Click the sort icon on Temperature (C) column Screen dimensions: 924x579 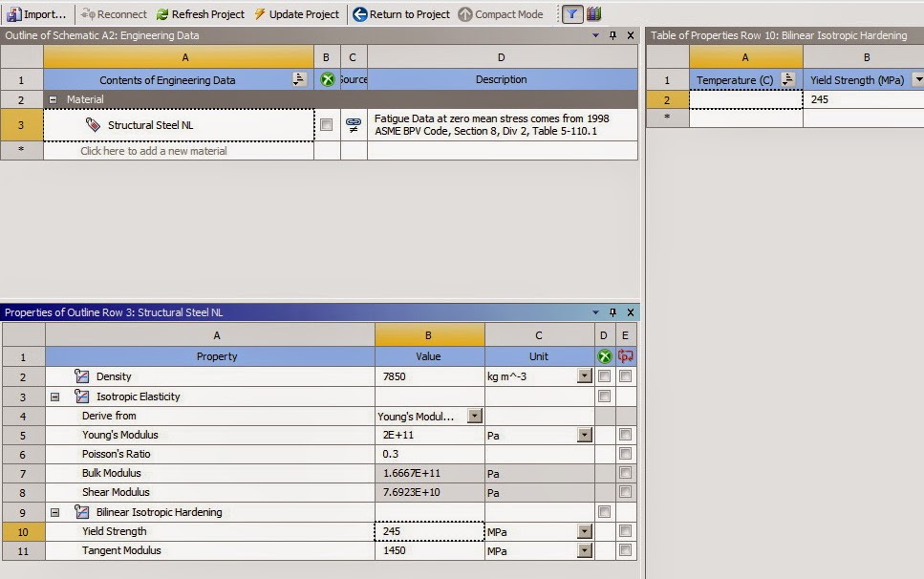788,79
